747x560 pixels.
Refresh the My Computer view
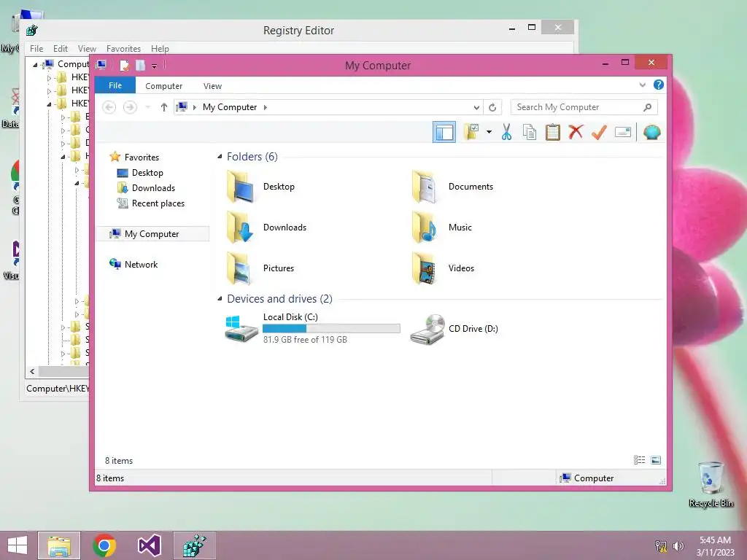point(492,108)
